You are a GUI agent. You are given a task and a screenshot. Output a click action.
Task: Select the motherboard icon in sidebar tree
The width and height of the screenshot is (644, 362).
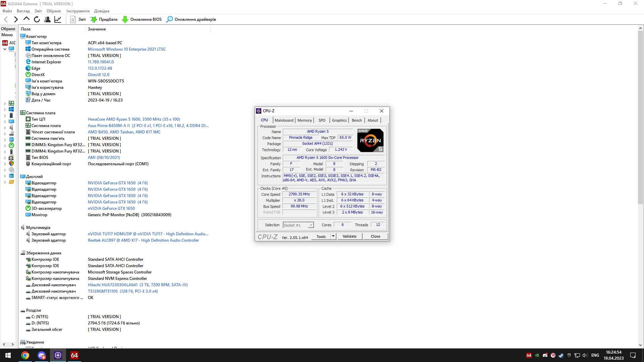[11, 103]
